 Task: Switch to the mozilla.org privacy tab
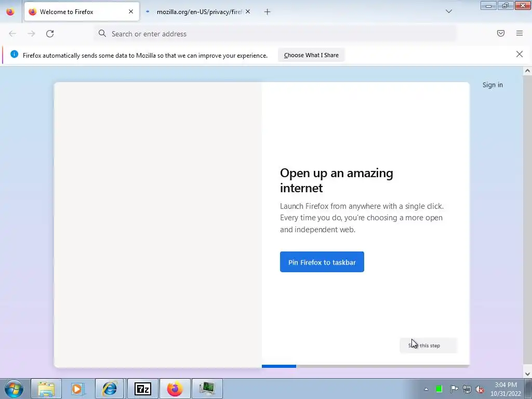click(198, 11)
